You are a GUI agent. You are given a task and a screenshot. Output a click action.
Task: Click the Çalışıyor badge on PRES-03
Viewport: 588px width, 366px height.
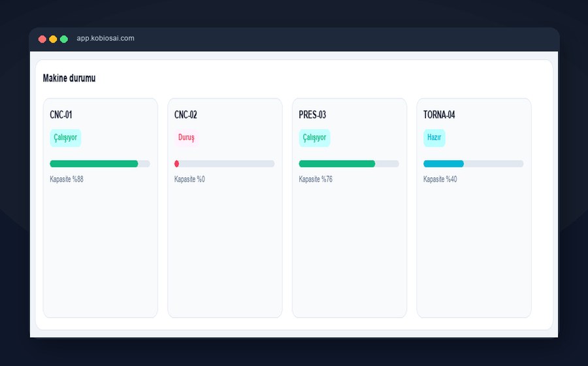coord(314,138)
